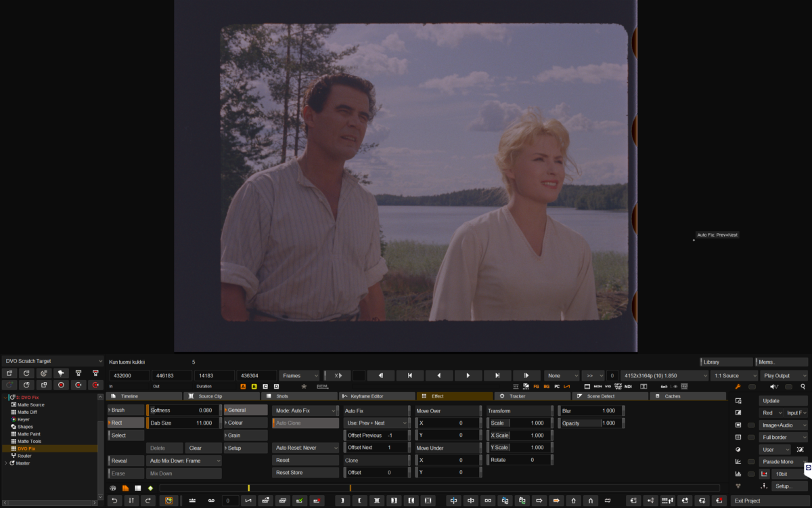
Task: Click the red record icon in node toolbar
Action: pos(61,385)
